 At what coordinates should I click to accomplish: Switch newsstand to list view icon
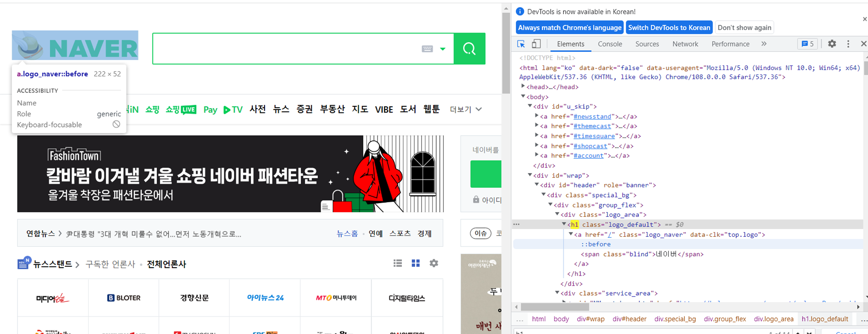(398, 263)
